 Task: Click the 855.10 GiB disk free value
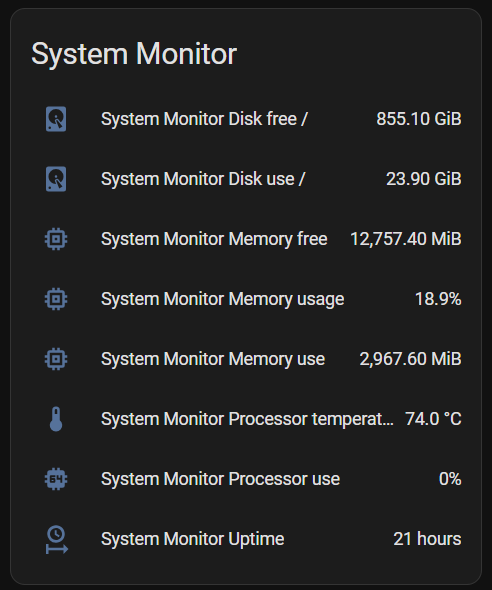tap(419, 119)
